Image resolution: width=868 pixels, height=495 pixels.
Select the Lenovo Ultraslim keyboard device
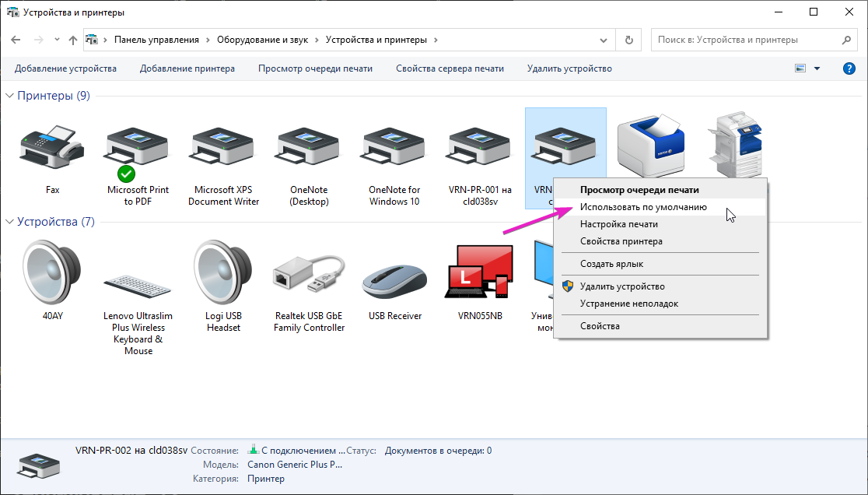coord(138,288)
